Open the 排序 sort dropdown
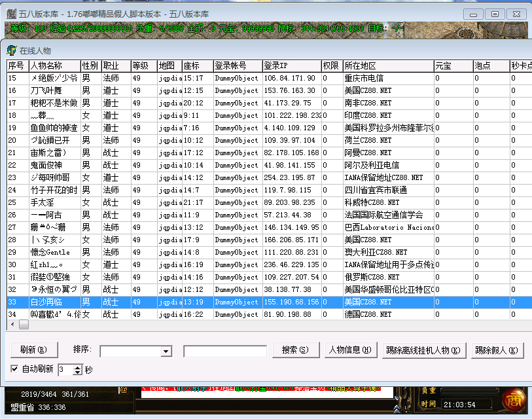The image size is (532, 419). (x=166, y=352)
